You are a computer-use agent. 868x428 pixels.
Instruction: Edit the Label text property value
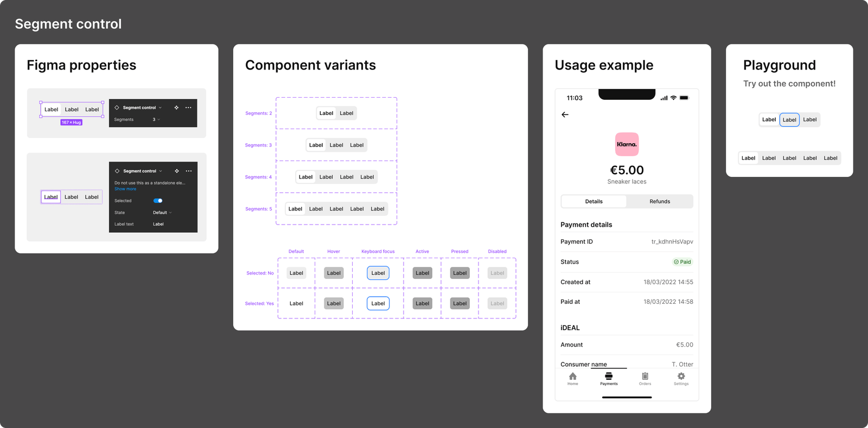click(158, 224)
